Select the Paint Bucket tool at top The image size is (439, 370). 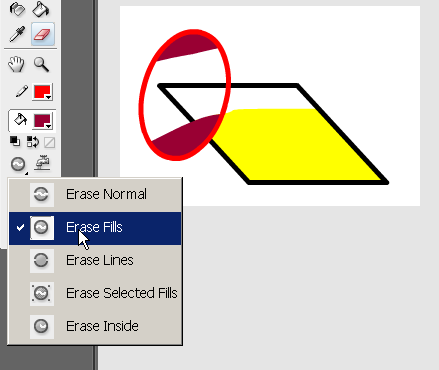coord(41,9)
